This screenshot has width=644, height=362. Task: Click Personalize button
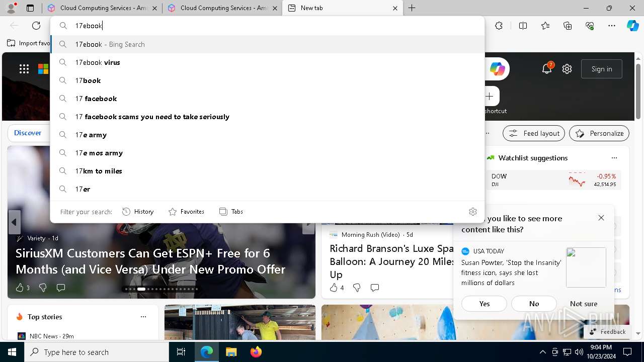coord(599,133)
